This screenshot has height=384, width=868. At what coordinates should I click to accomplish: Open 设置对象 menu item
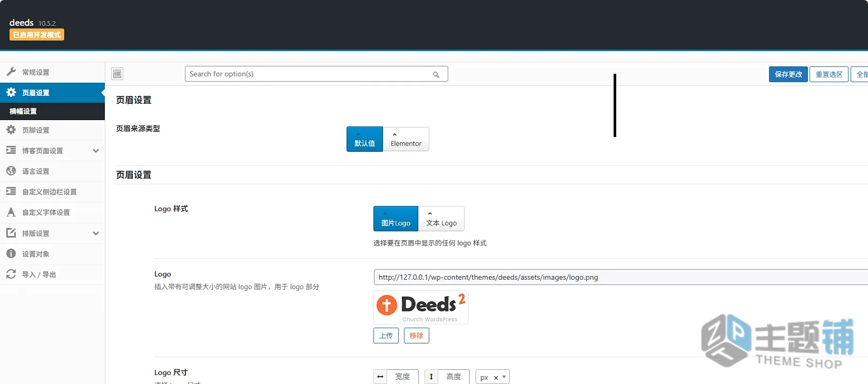[x=53, y=254]
